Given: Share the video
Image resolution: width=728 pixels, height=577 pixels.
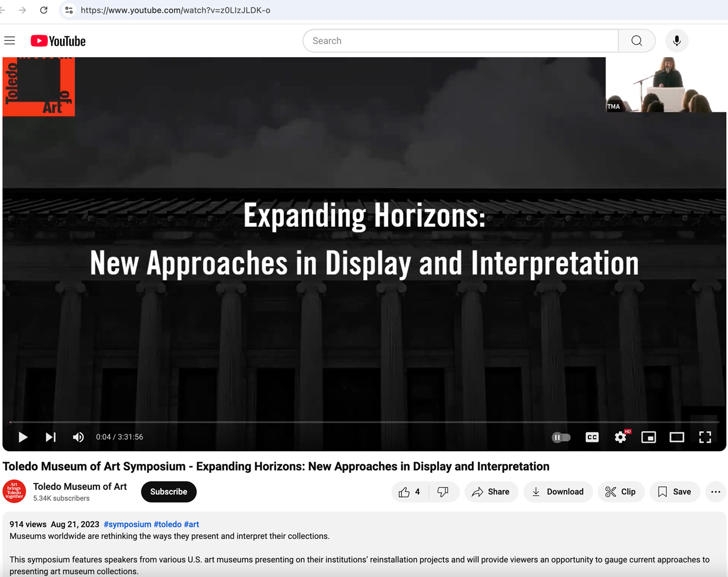Looking at the screenshot, I should tap(491, 492).
